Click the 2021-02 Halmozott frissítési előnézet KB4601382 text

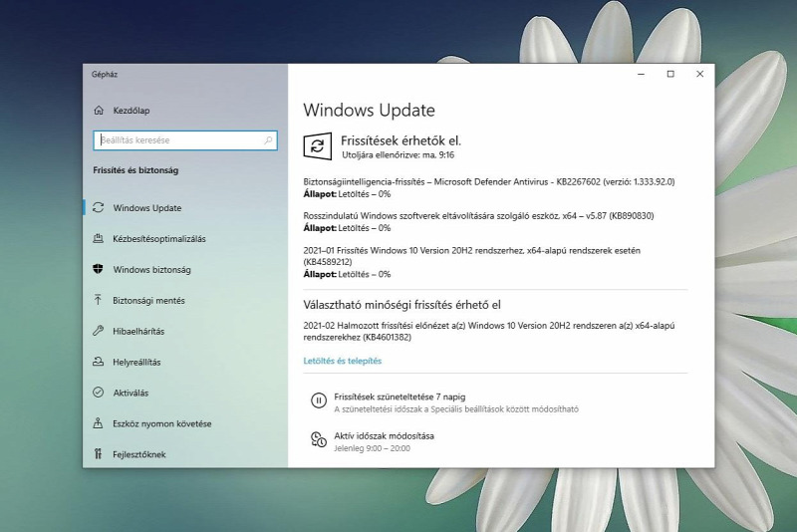pyautogui.click(x=489, y=331)
